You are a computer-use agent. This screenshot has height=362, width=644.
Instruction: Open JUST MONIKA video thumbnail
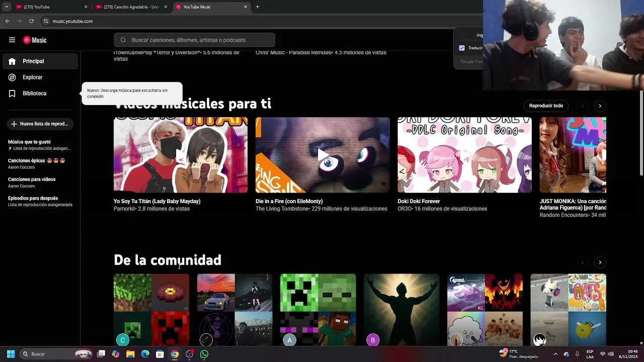(x=573, y=155)
